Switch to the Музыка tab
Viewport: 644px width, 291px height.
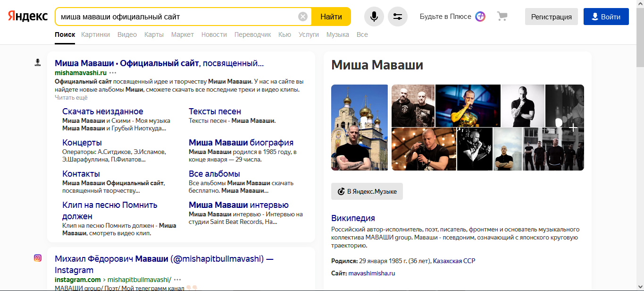point(338,34)
